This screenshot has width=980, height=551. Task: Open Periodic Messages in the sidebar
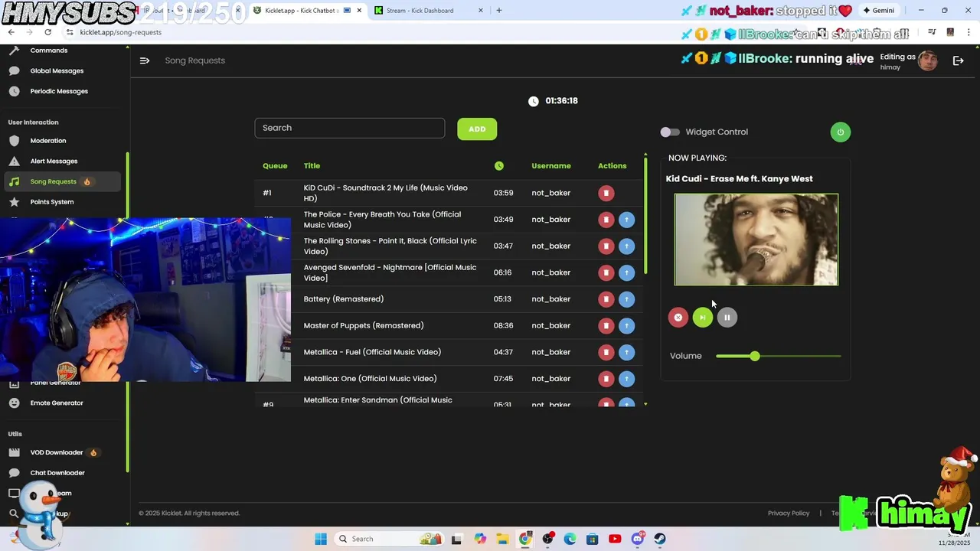point(59,91)
